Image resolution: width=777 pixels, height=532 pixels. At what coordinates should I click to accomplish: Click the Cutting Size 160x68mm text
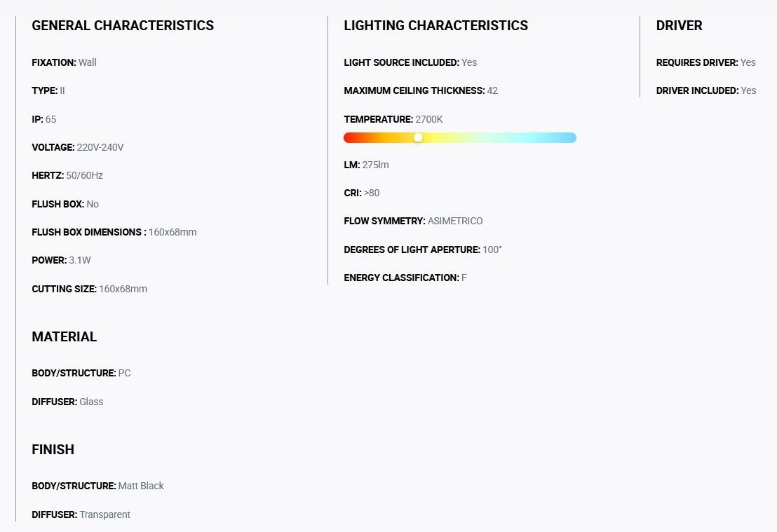coord(89,289)
